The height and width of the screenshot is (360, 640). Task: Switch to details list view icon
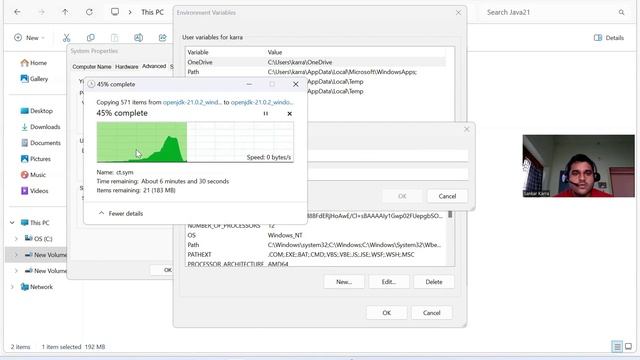click(x=617, y=347)
